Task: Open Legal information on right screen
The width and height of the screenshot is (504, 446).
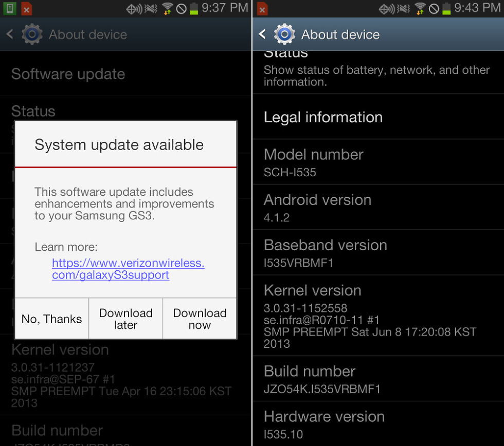Action: (x=379, y=117)
